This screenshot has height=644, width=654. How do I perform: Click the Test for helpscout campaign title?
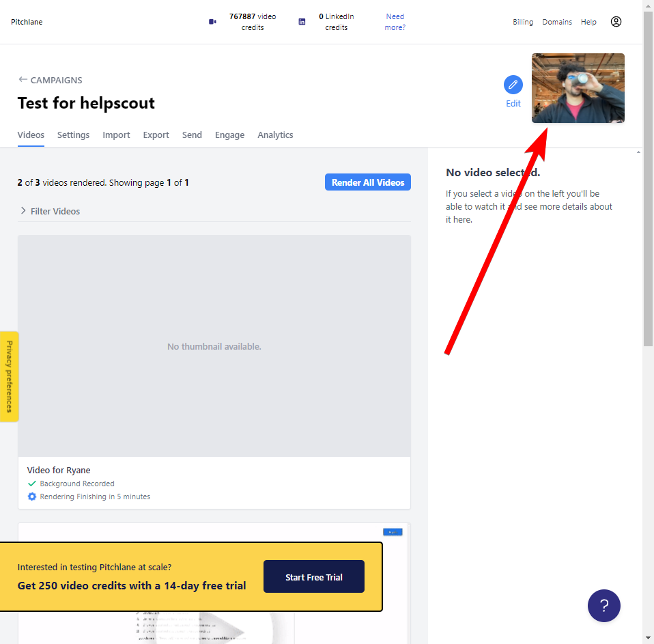[x=86, y=103]
